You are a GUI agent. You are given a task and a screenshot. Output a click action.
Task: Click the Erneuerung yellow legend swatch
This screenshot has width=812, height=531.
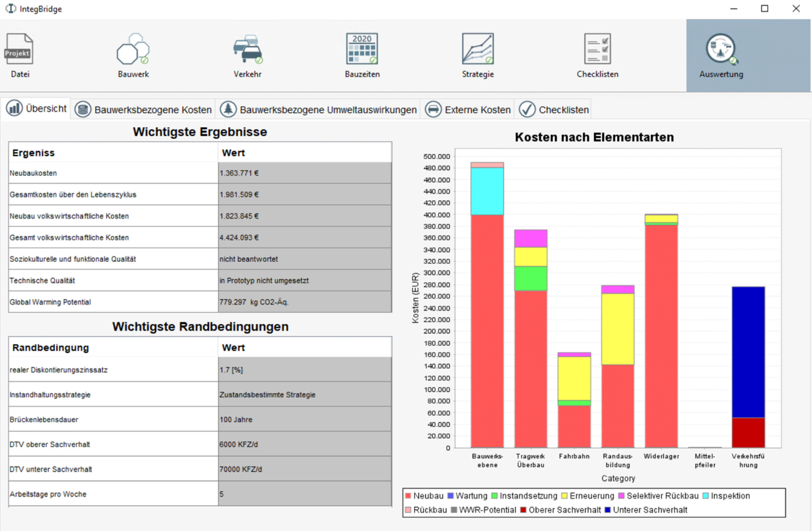click(x=564, y=495)
